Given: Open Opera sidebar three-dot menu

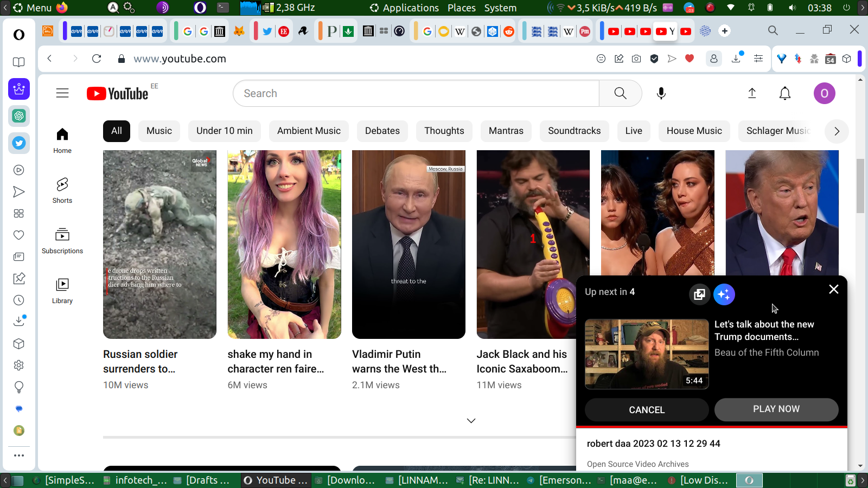Looking at the screenshot, I should click(19, 455).
